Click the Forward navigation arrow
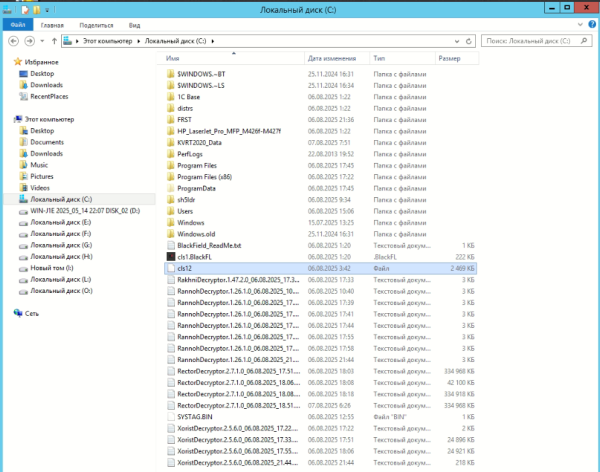Viewport: 600px width, 472px height. pos(29,41)
